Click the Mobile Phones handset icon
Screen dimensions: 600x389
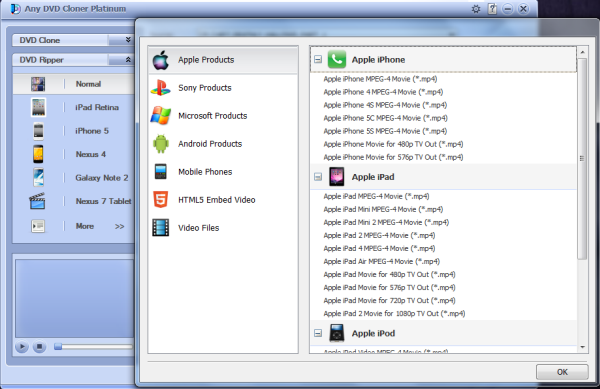[161, 172]
